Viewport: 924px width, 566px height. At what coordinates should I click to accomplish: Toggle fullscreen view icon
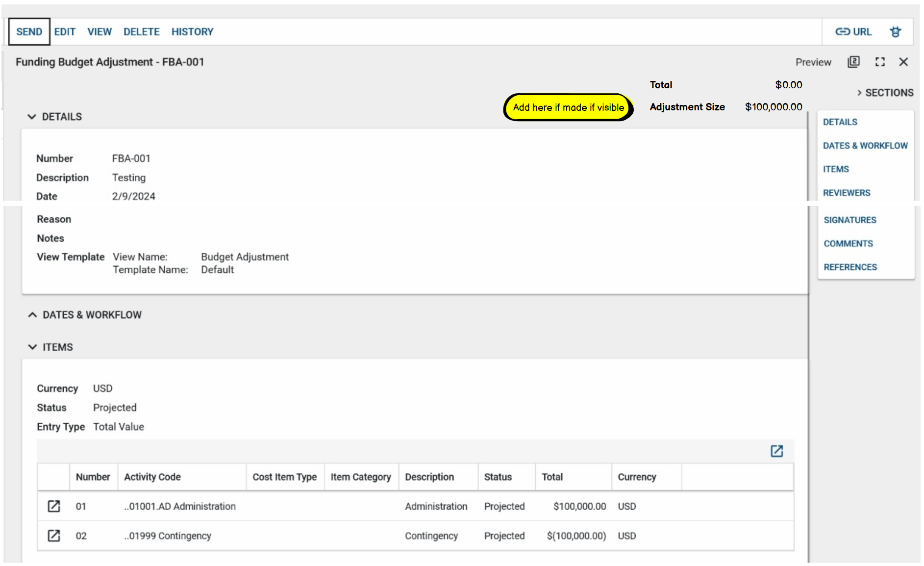coord(880,62)
